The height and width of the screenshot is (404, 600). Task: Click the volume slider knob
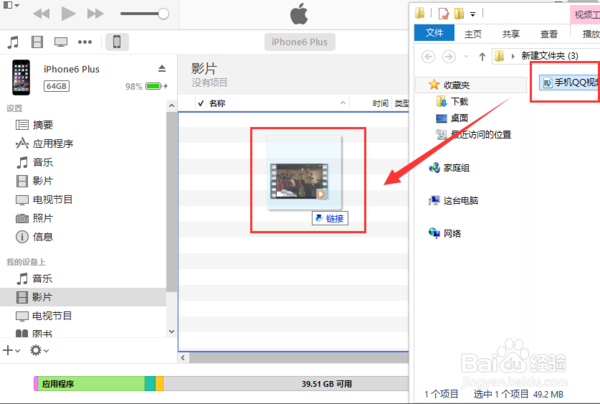point(163,14)
